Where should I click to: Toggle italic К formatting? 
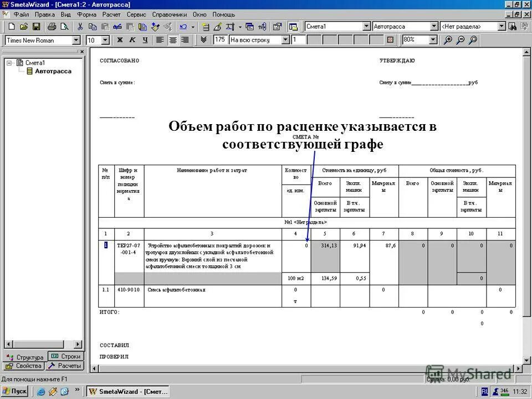[x=132, y=40]
